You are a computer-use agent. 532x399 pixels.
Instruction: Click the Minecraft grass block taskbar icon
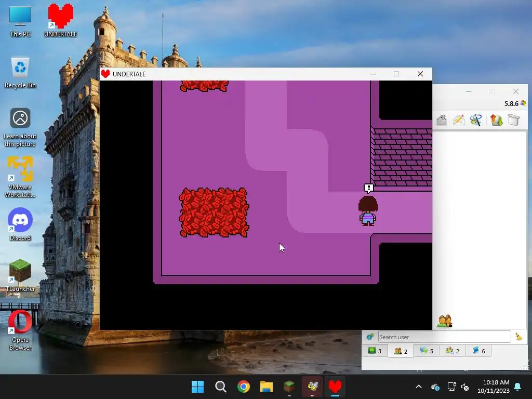click(289, 387)
